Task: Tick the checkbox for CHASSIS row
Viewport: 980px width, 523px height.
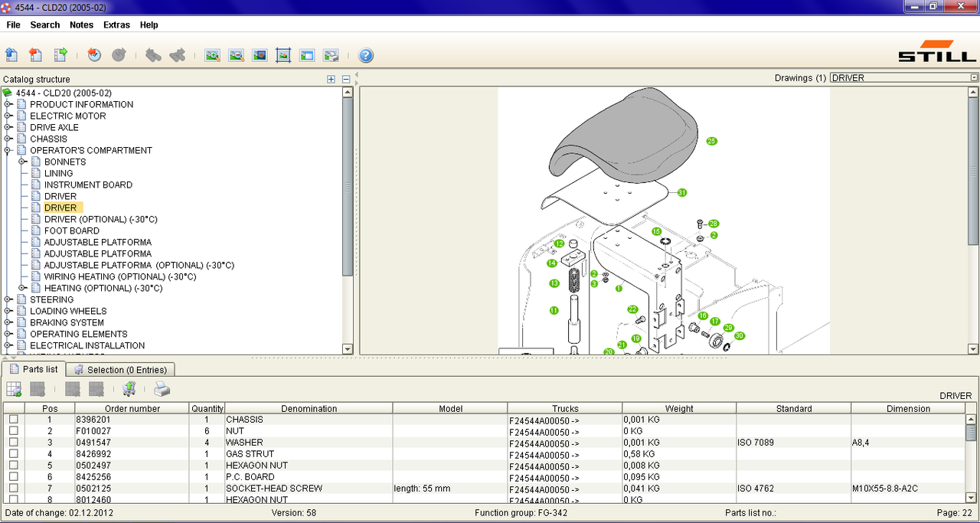Action: click(x=13, y=420)
